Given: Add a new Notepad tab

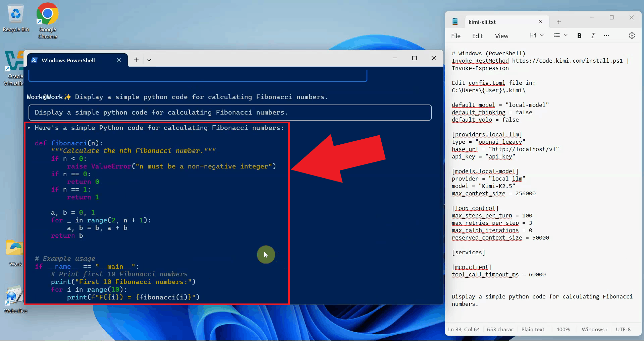Looking at the screenshot, I should tap(559, 22).
